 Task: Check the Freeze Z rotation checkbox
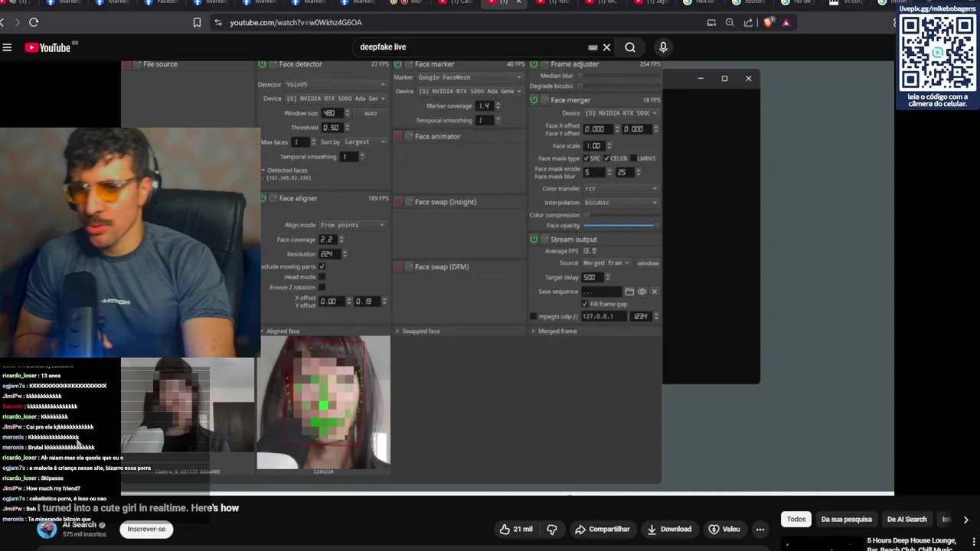click(322, 288)
